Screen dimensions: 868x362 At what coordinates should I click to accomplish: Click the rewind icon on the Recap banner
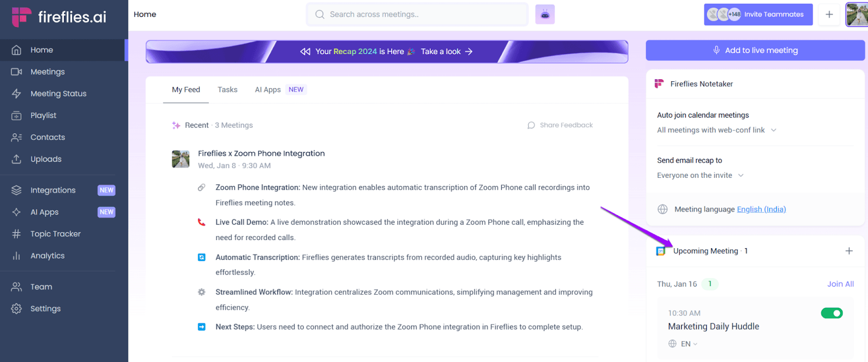[305, 51]
